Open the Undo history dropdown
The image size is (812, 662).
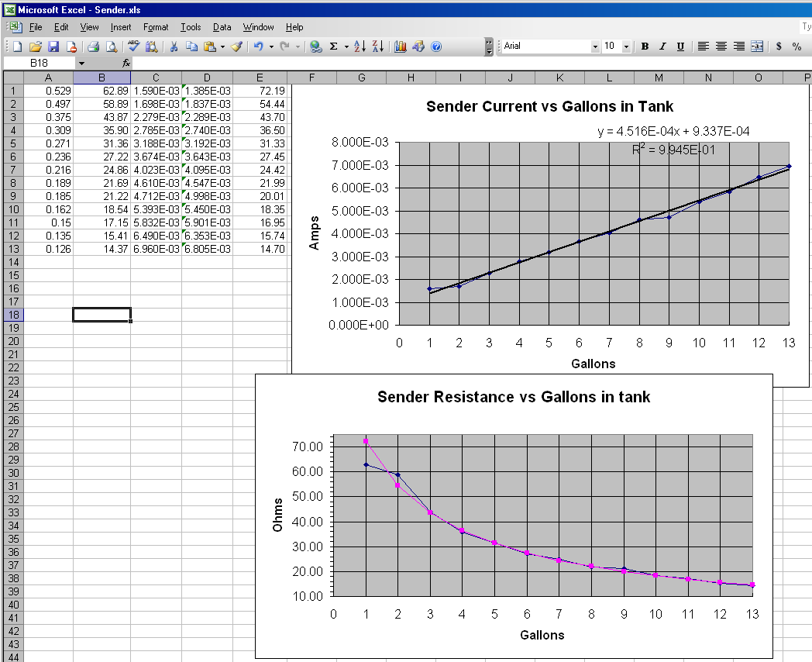[271, 47]
